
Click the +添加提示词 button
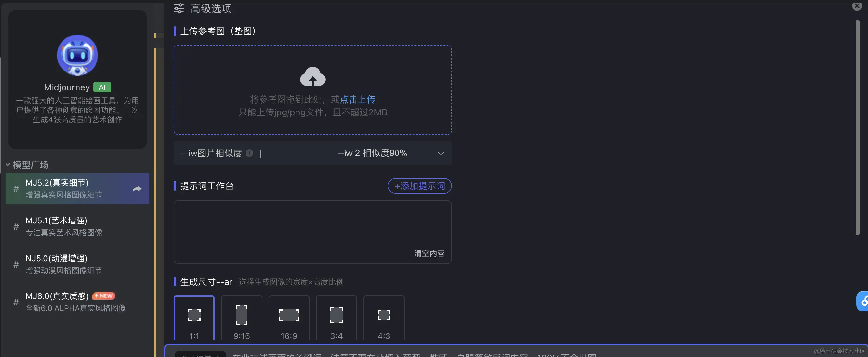point(419,186)
